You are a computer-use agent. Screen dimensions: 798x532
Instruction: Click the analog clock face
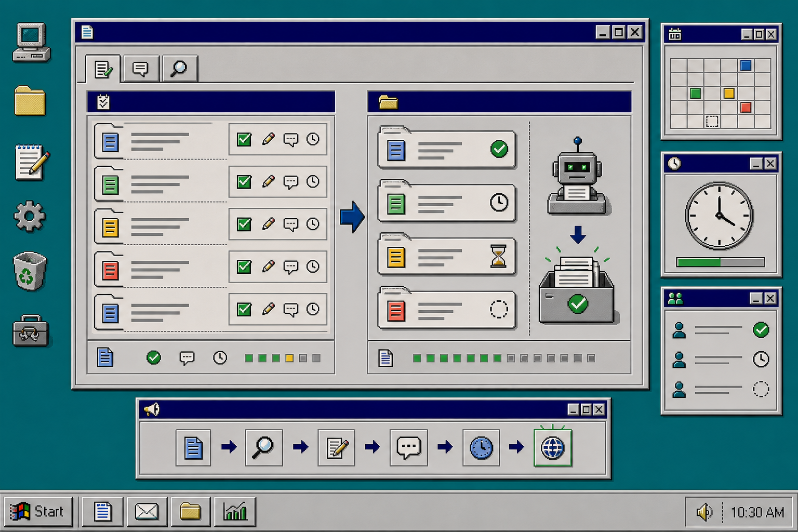(720, 216)
